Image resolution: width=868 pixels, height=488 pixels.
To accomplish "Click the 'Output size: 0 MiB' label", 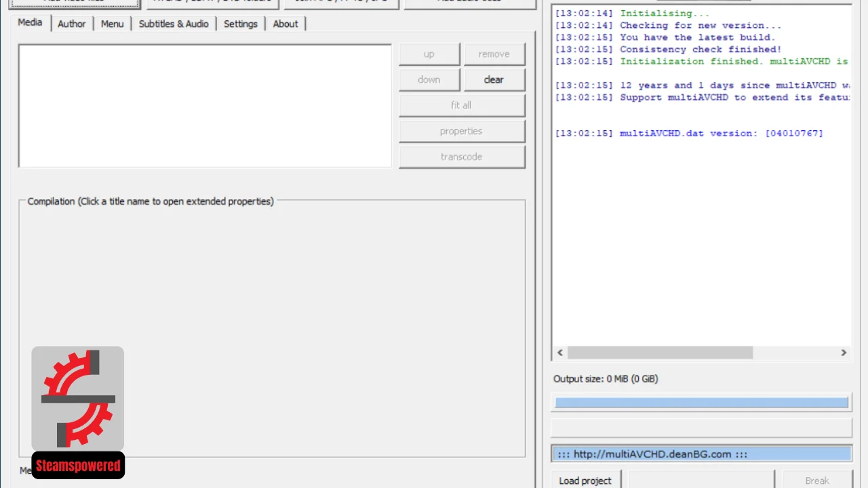I will tap(606, 379).
